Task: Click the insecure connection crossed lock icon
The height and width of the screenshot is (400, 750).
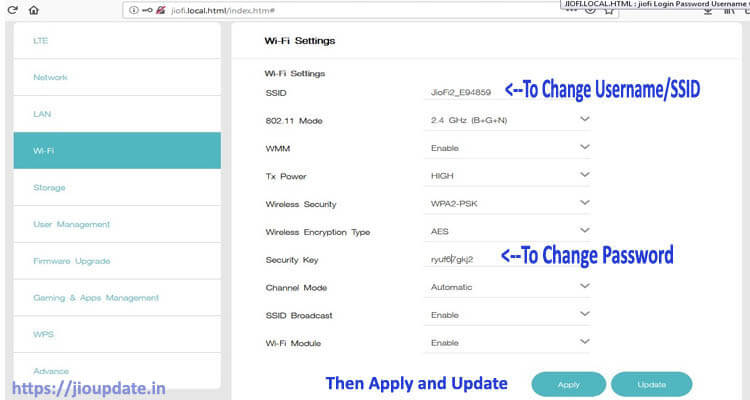Action: point(161,10)
